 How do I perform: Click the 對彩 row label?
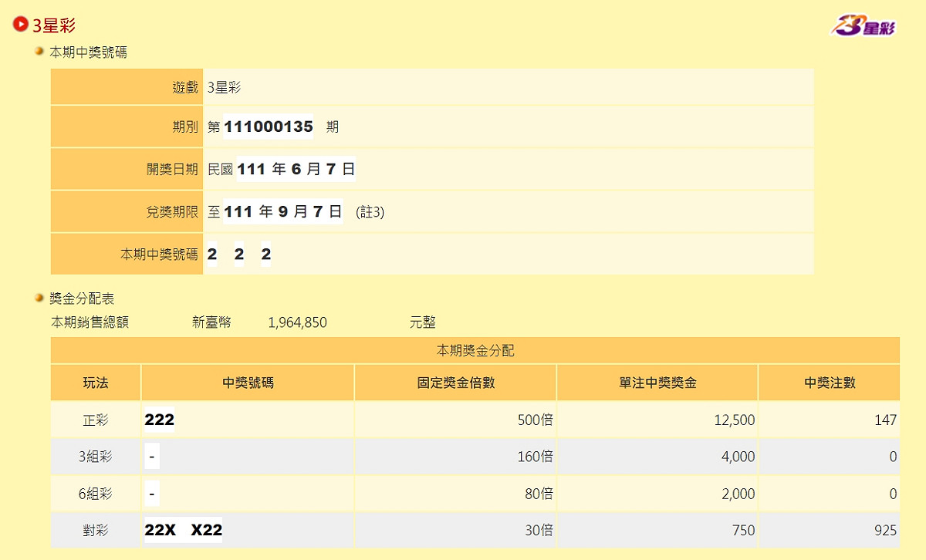click(96, 531)
